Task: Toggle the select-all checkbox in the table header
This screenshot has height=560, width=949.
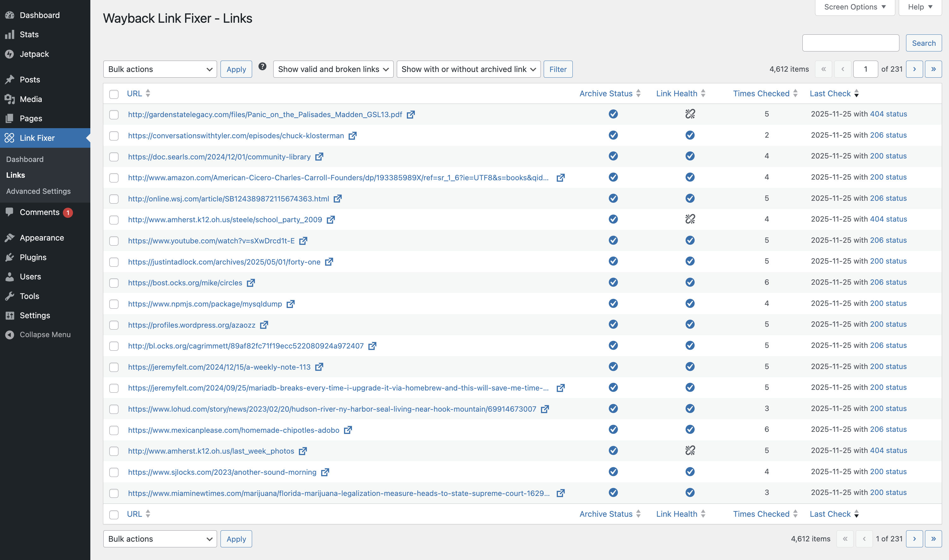Action: coord(114,94)
